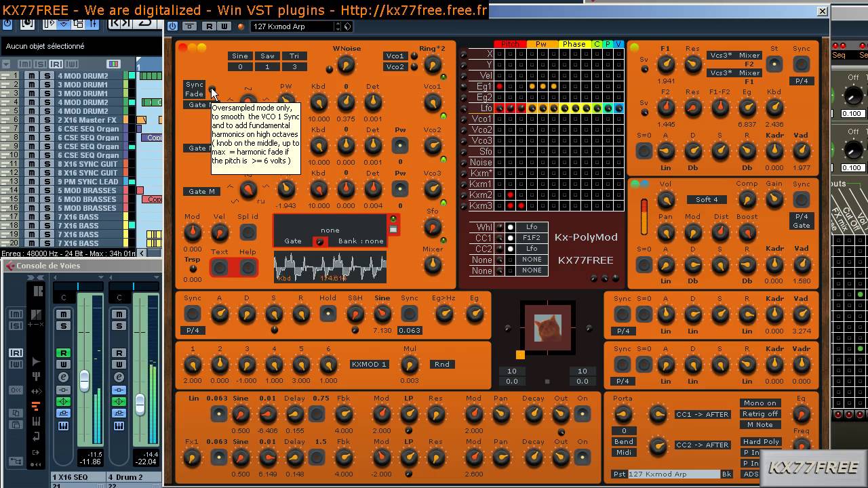
Task: Click the Eg1 Pitch matrix red dot
Action: click(x=499, y=86)
